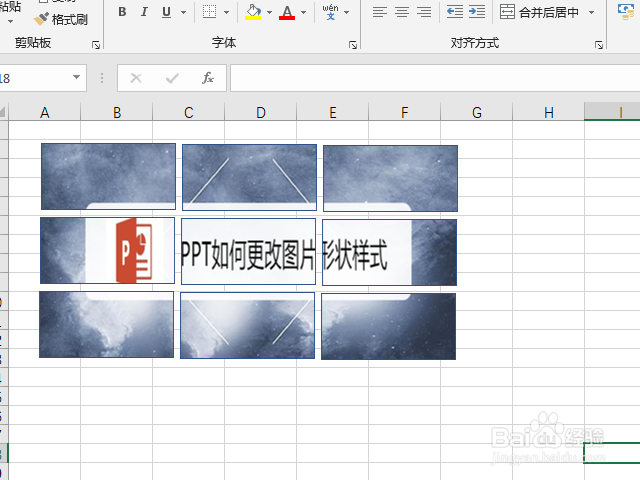The image size is (640, 480).
Task: Toggle Bold formatting
Action: pos(122,12)
